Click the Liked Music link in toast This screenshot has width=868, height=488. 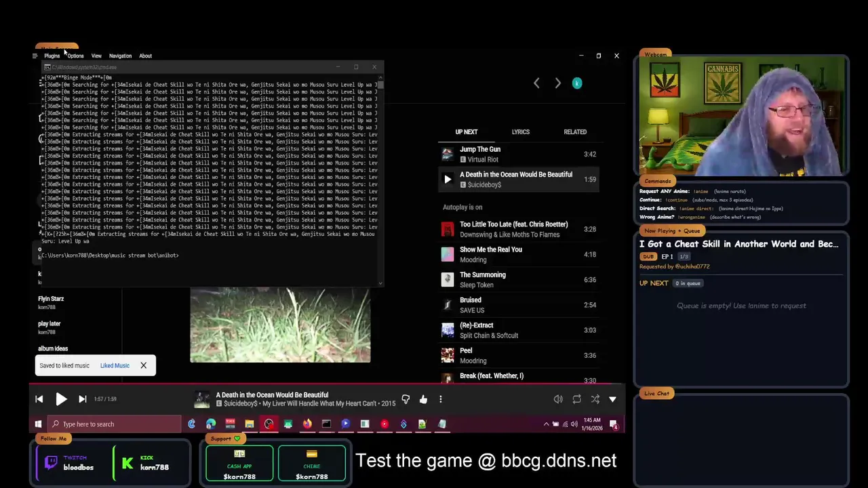point(115,366)
